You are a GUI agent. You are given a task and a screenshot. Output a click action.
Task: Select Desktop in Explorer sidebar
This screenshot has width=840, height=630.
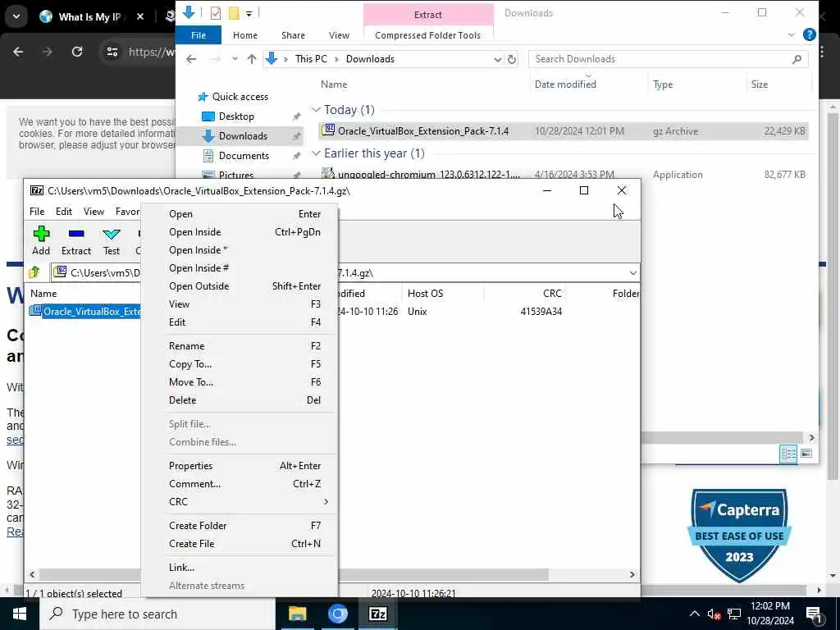pyautogui.click(x=236, y=116)
